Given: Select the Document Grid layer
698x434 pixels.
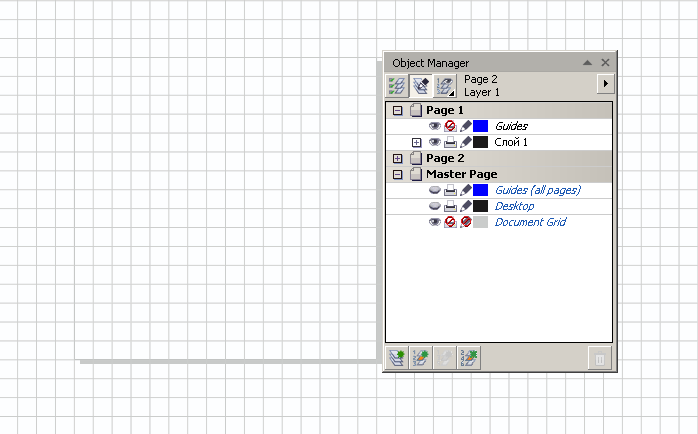Looking at the screenshot, I should coord(531,222).
